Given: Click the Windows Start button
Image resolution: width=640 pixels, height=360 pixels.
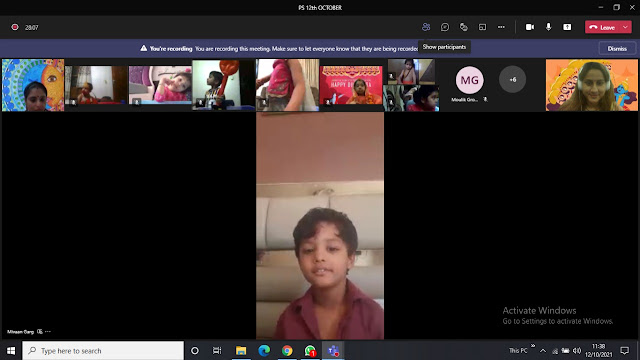Looking at the screenshot, I should 11,351.
